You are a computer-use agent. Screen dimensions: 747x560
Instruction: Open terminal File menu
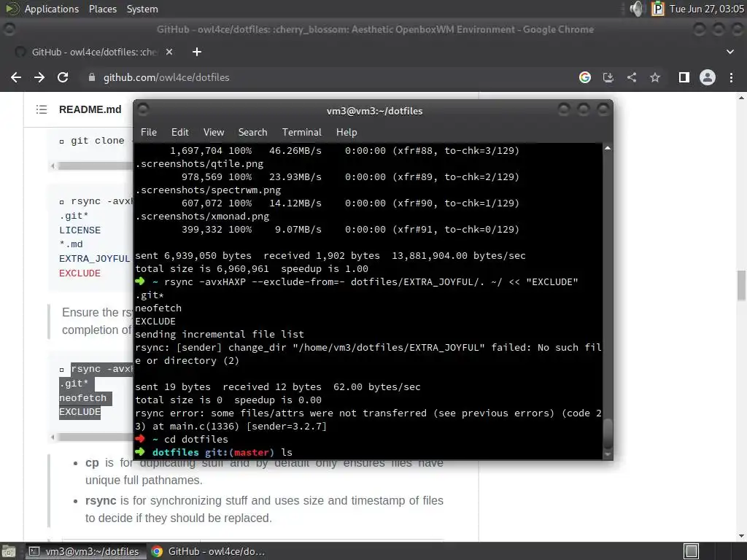pos(149,132)
